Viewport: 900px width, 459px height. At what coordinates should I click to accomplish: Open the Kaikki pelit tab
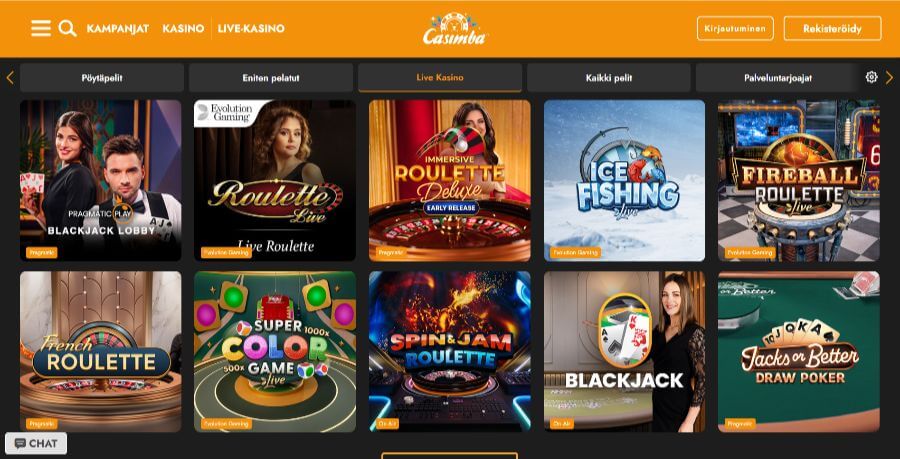click(x=609, y=77)
